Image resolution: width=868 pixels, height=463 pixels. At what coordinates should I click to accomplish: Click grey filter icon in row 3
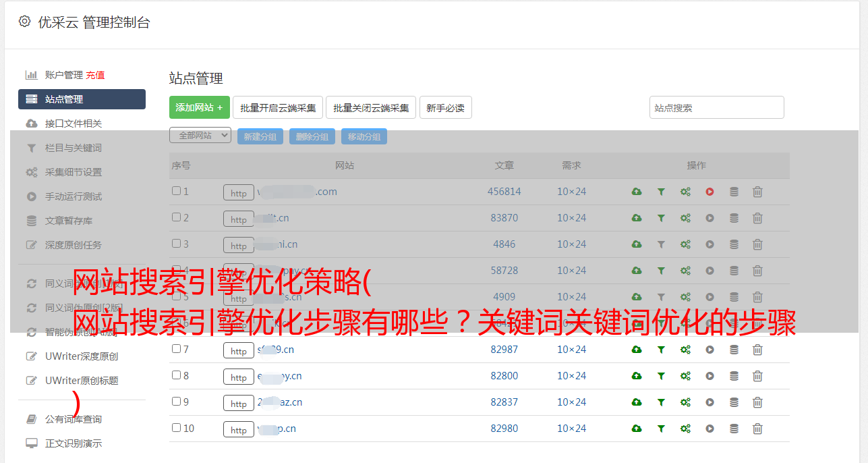pos(661,244)
